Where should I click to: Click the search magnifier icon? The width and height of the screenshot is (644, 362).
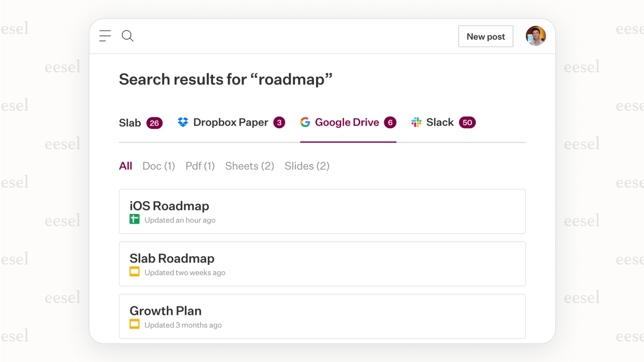128,36
